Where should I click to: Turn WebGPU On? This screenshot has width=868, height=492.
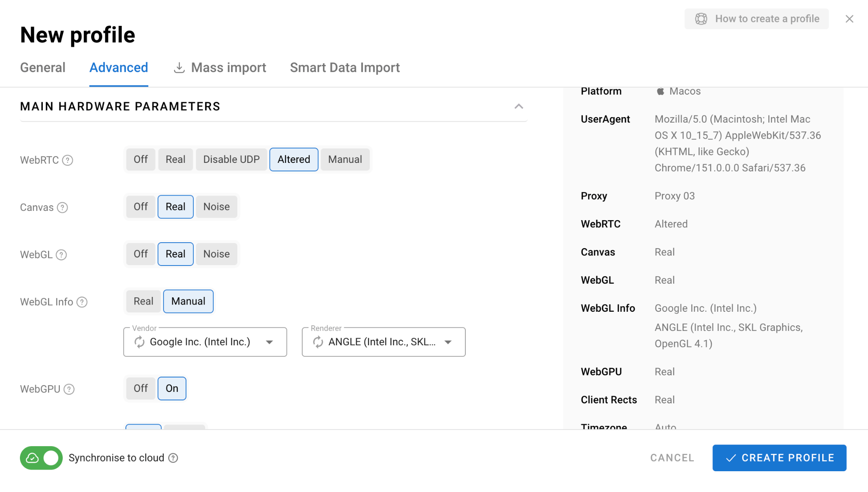point(172,389)
